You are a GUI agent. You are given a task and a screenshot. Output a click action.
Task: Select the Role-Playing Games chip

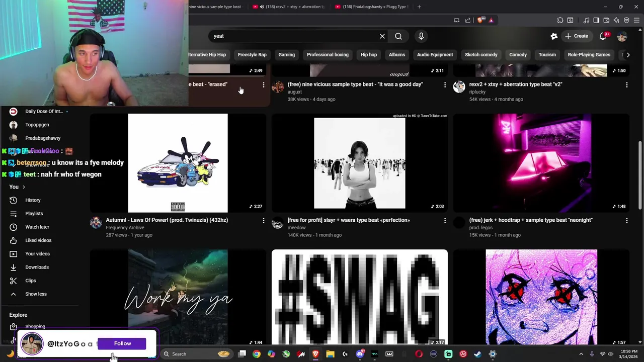click(x=589, y=55)
